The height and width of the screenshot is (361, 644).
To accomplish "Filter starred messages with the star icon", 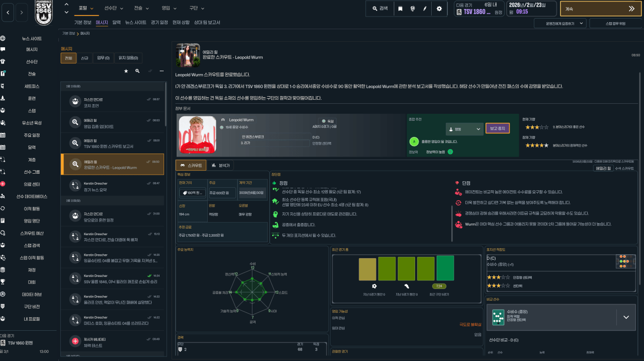I will pos(126,71).
